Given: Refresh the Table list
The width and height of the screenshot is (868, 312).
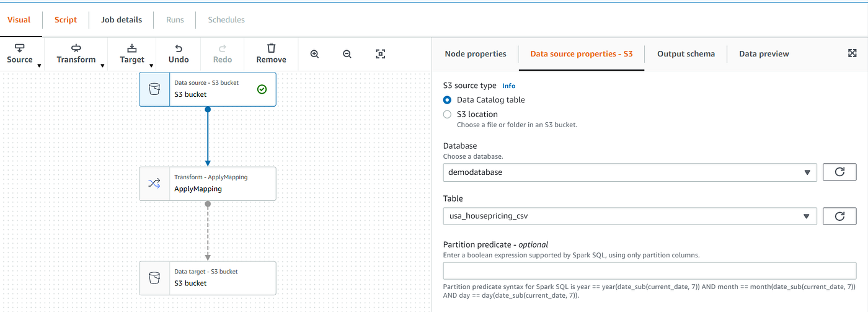Looking at the screenshot, I should pos(839,216).
